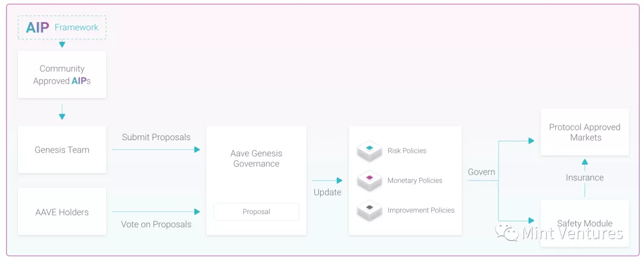The image size is (644, 260).
Task: Click the arrow below AIP Framework
Action: point(62,44)
